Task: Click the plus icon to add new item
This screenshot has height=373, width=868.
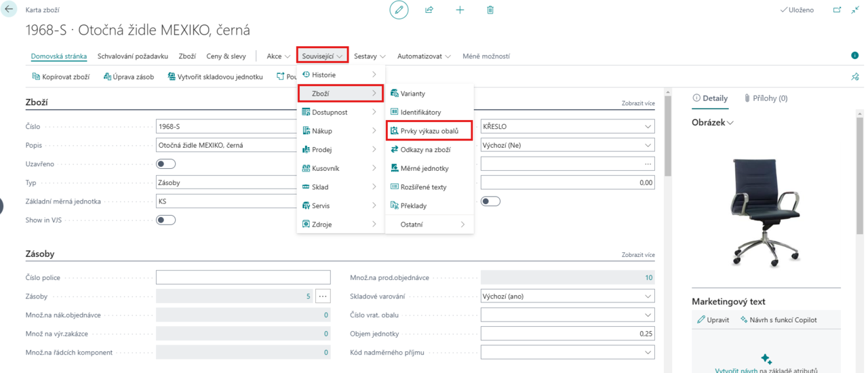Action: [460, 10]
